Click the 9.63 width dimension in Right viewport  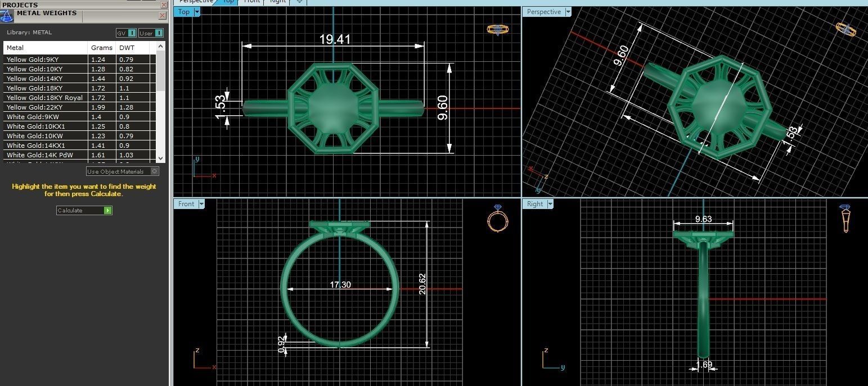pyautogui.click(x=703, y=219)
